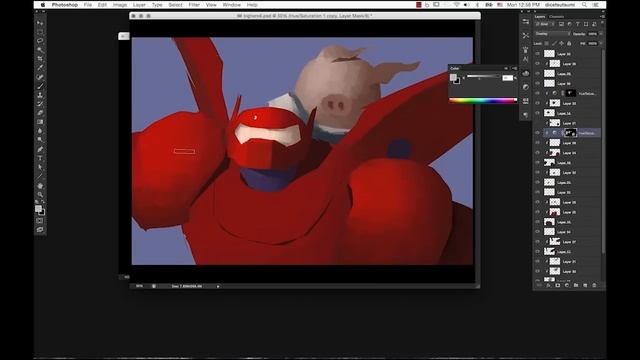Image resolution: width=640 pixels, height=360 pixels.
Task: Open the Edit menu
Action: tap(102, 5)
